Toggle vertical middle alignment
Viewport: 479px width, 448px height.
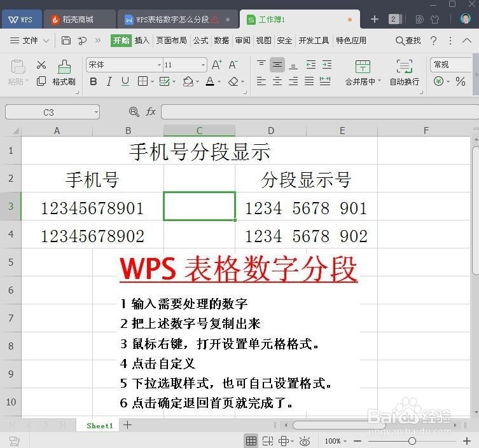coord(277,65)
